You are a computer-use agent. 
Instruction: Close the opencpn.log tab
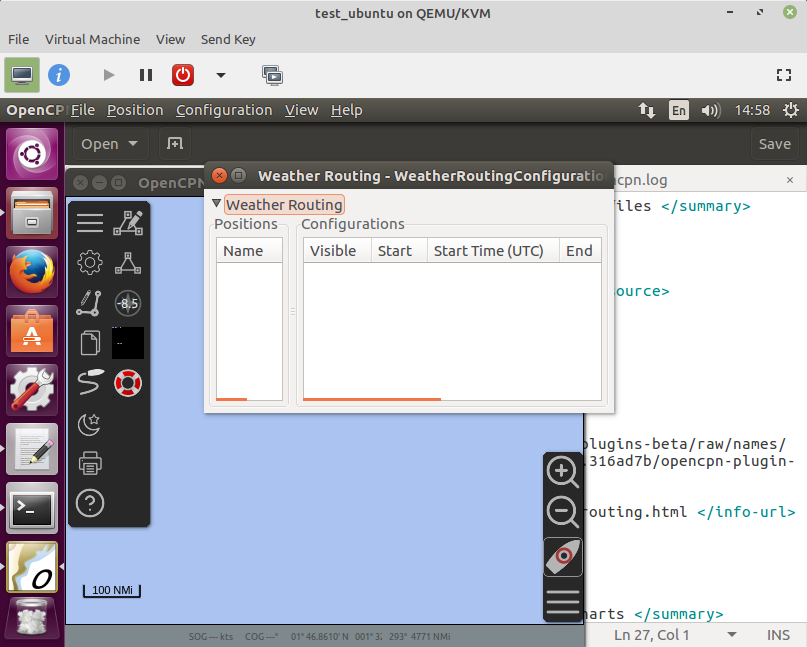790,180
